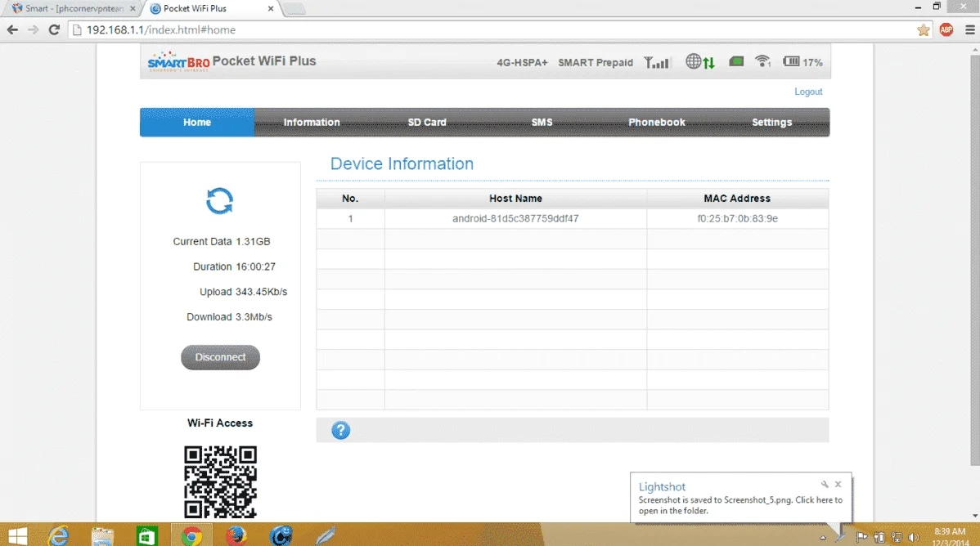The width and height of the screenshot is (980, 546).
Task: Click the Logout link
Action: (x=808, y=92)
